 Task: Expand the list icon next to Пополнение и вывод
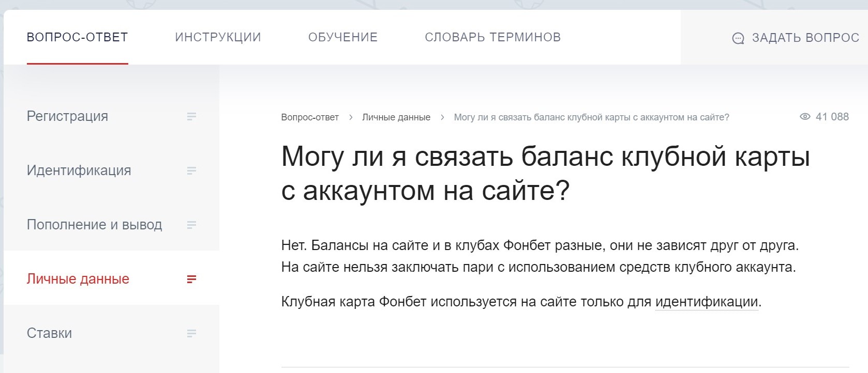[191, 225]
